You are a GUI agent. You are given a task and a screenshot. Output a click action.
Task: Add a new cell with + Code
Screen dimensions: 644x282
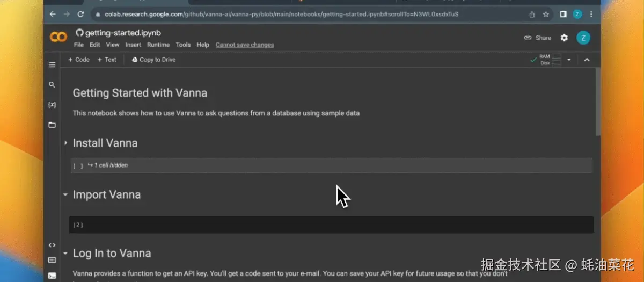[79, 60]
